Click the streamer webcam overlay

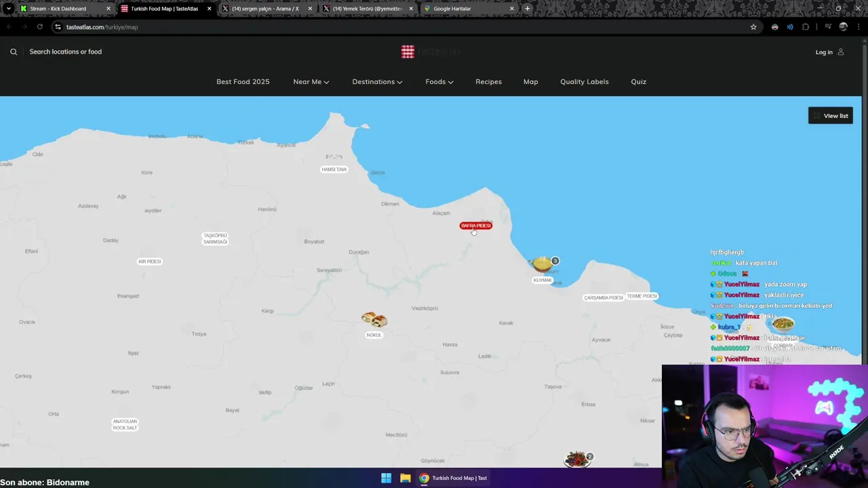pos(765,426)
